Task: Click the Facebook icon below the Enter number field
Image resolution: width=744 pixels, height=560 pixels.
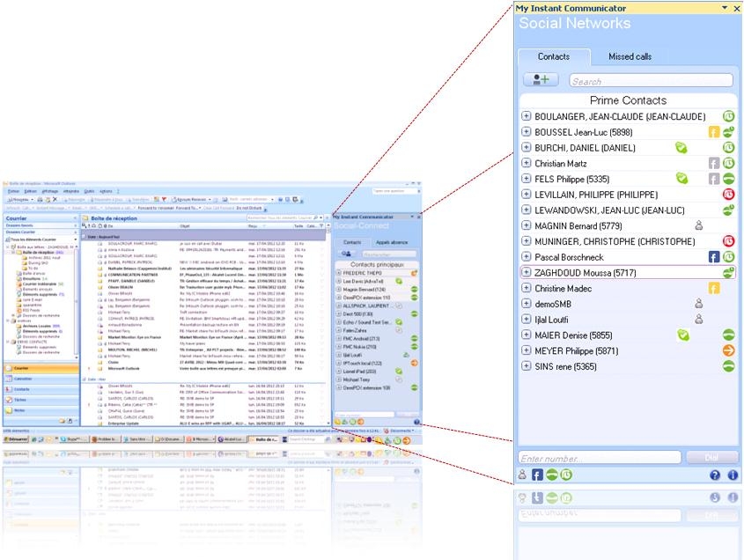Action: click(537, 475)
